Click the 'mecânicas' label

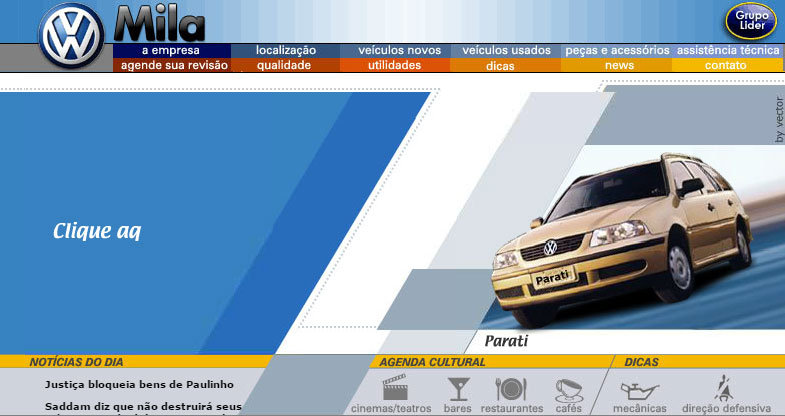(640, 408)
